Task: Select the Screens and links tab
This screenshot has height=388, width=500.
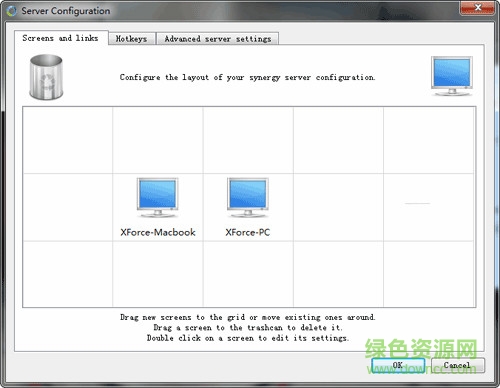Action: coord(61,38)
